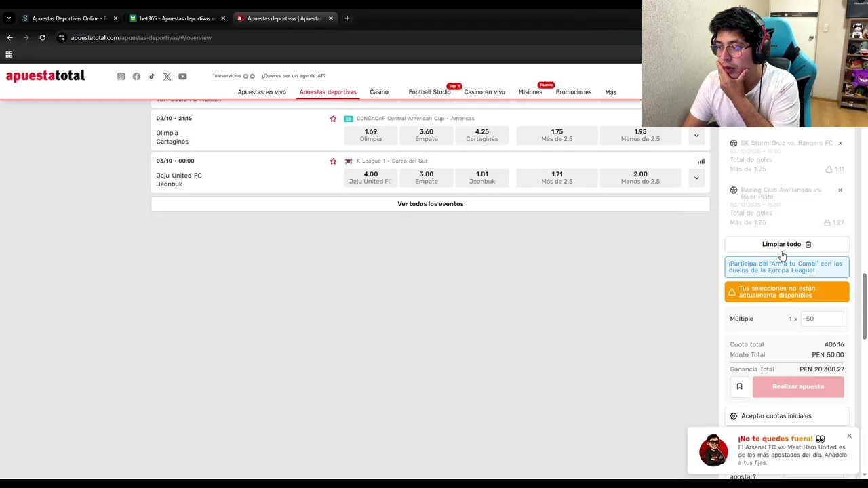Favorite the Jeju United vs Jeonbuk star
This screenshot has width=868, height=488.
coord(333,161)
